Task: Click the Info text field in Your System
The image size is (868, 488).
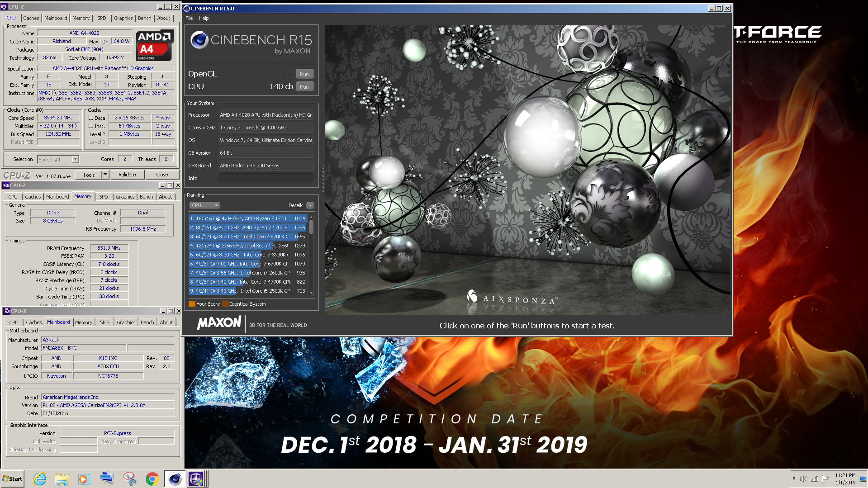Action: point(266,178)
